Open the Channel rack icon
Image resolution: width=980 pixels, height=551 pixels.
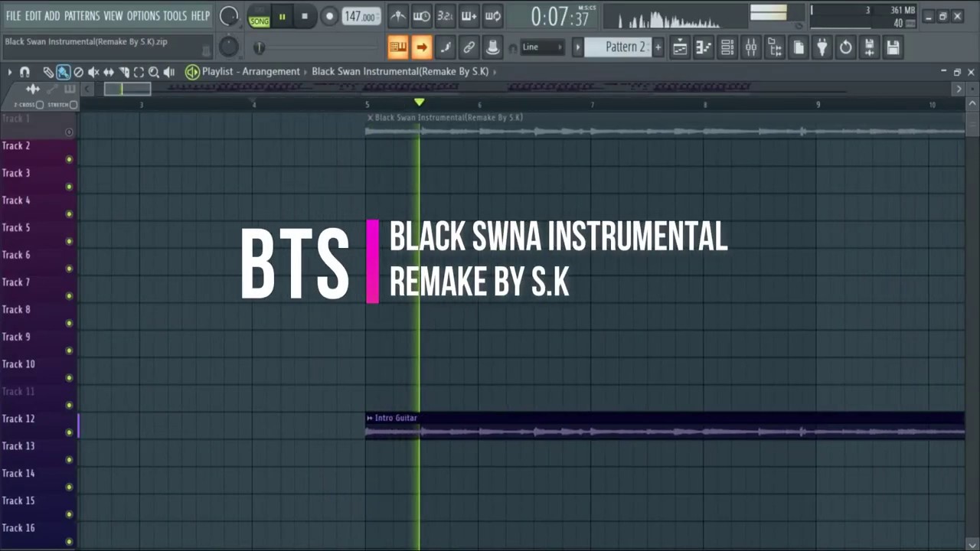727,47
